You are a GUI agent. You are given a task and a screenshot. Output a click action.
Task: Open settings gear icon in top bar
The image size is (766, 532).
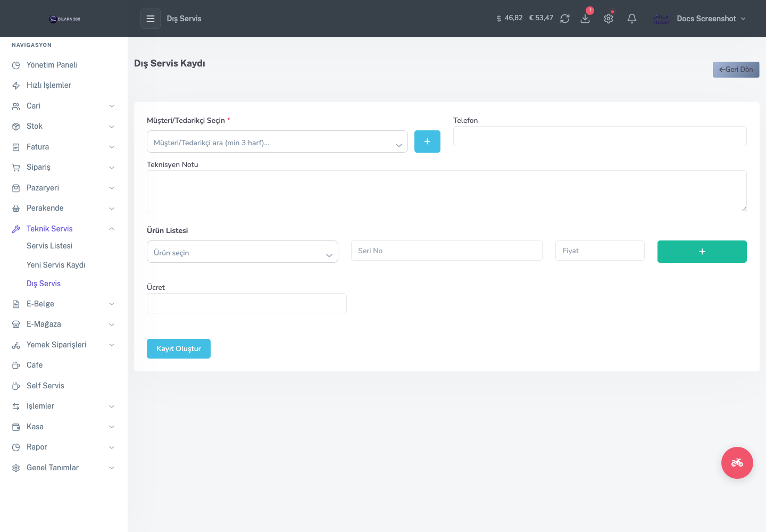coord(609,19)
